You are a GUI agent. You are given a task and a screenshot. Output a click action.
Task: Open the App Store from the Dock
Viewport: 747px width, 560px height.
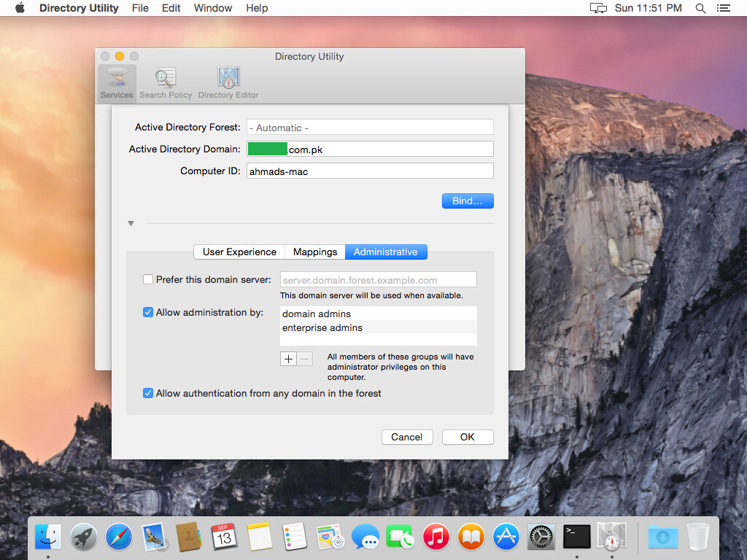click(506, 537)
